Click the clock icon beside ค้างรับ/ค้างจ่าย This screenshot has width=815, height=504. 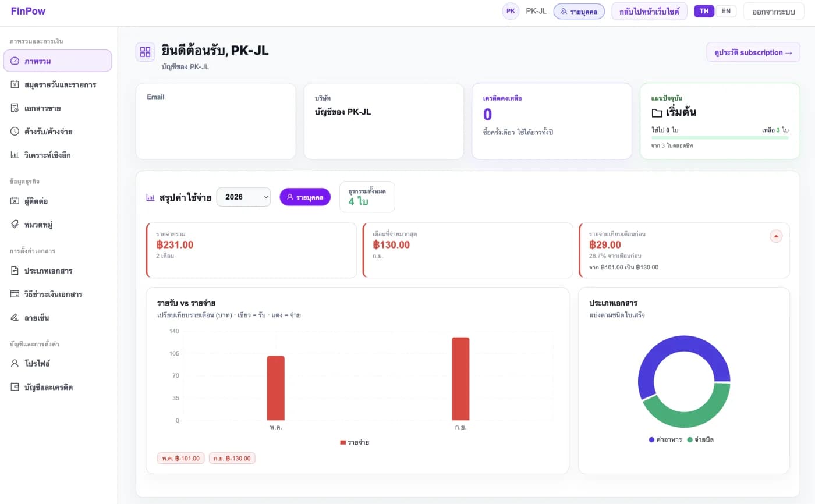pos(15,132)
